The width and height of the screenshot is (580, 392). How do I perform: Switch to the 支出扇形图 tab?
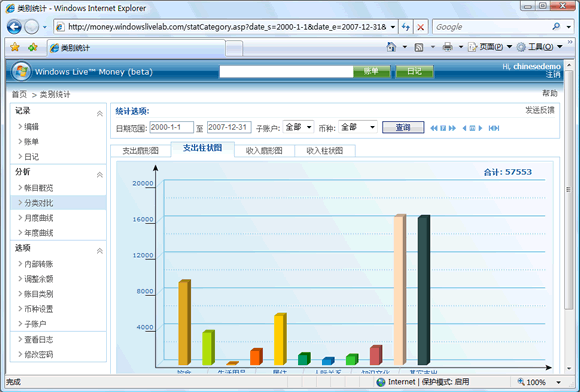click(x=141, y=151)
